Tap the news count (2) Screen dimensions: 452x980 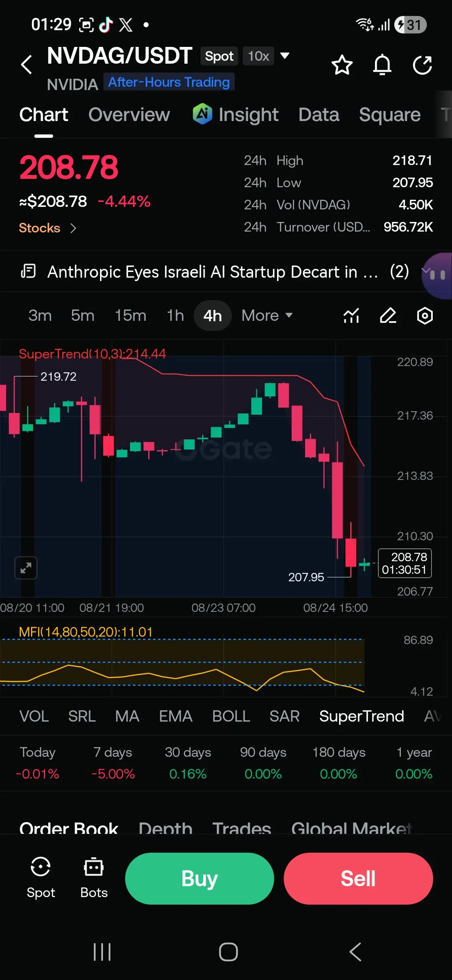tap(399, 271)
